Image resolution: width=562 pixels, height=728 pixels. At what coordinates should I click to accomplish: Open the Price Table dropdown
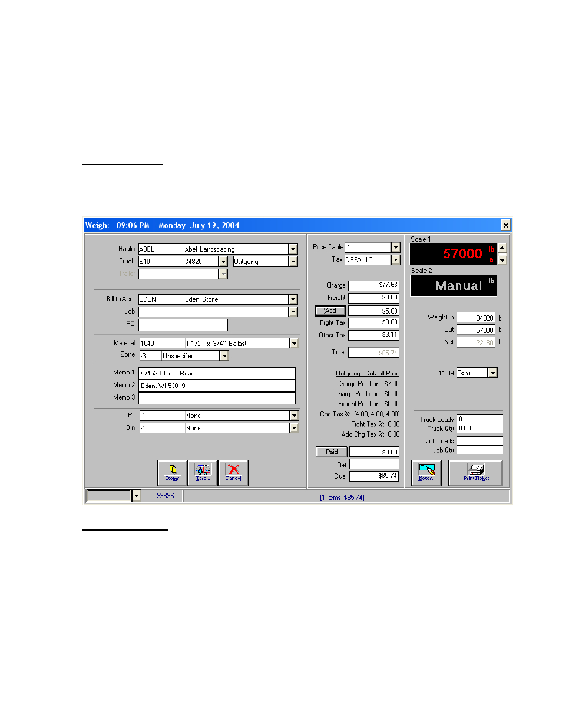coord(395,248)
